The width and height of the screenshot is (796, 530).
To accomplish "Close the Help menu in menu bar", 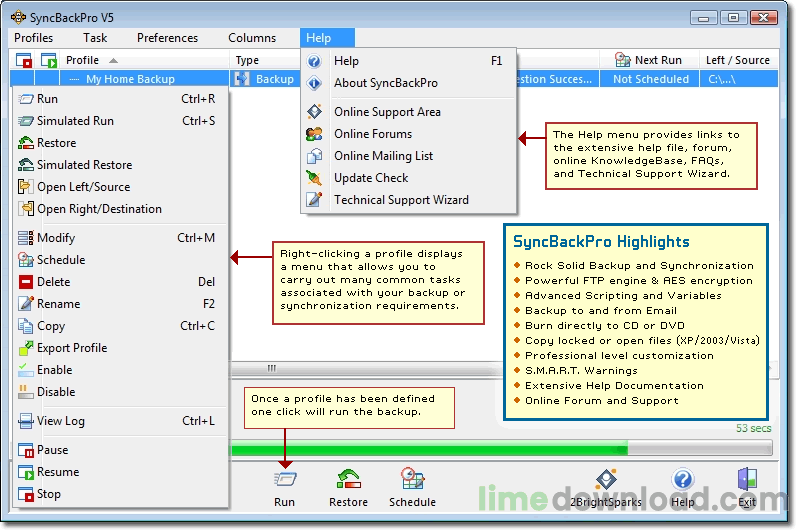I will [327, 38].
